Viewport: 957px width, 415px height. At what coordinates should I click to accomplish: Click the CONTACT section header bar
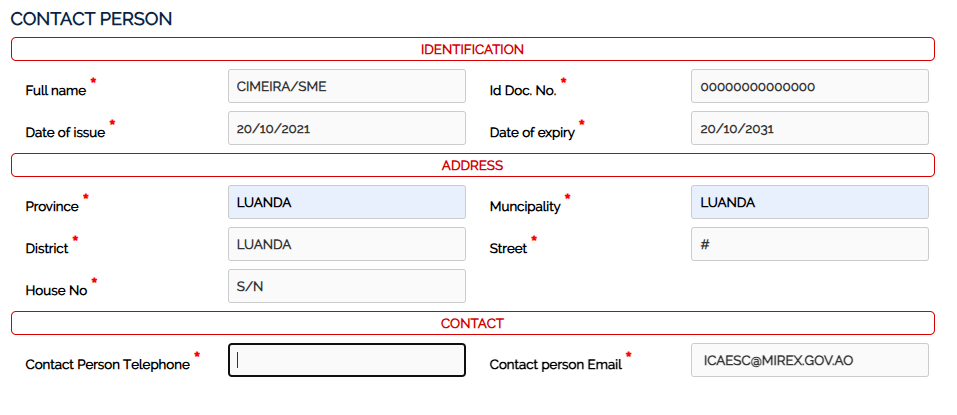pyautogui.click(x=472, y=323)
